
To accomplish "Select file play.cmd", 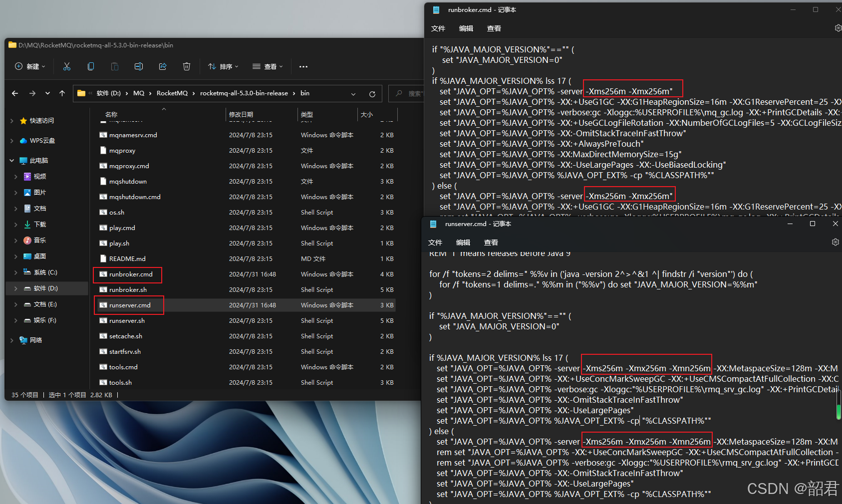I will [122, 228].
